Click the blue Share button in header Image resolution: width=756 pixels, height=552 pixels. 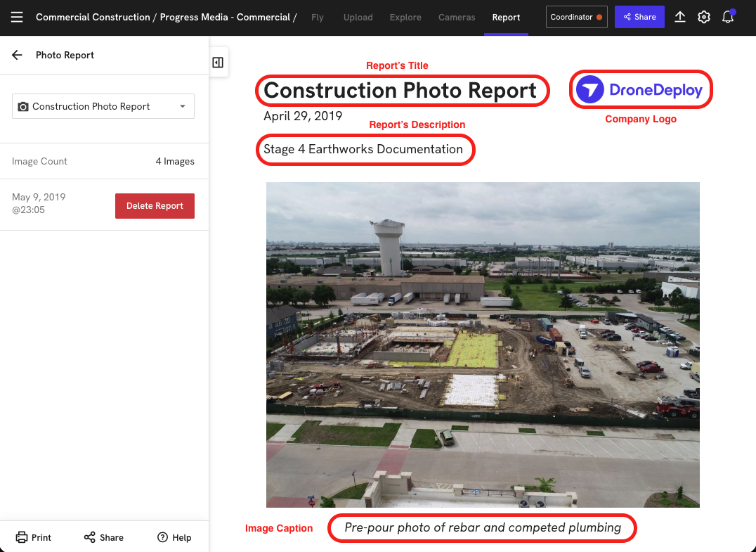pyautogui.click(x=639, y=17)
